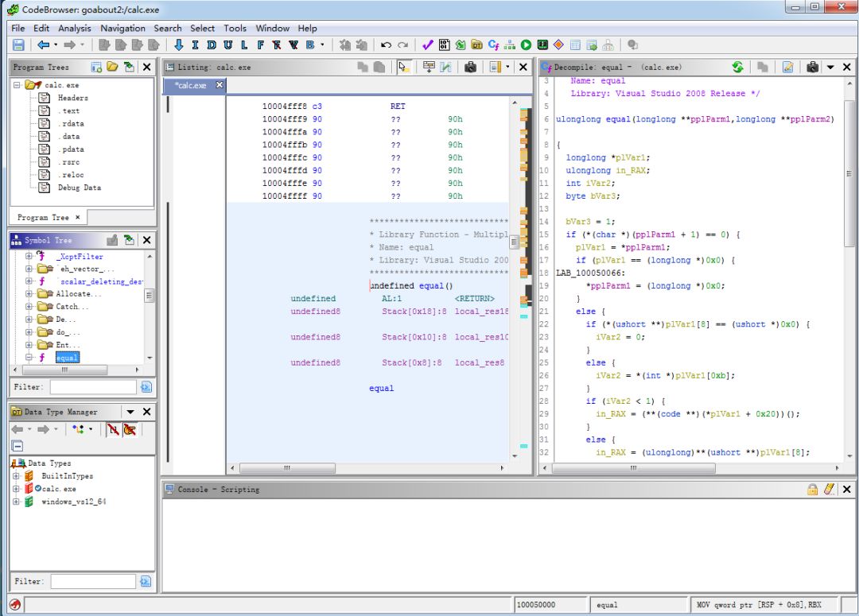Re-decompile using the green refresh icon
859x616 pixels.
point(737,68)
